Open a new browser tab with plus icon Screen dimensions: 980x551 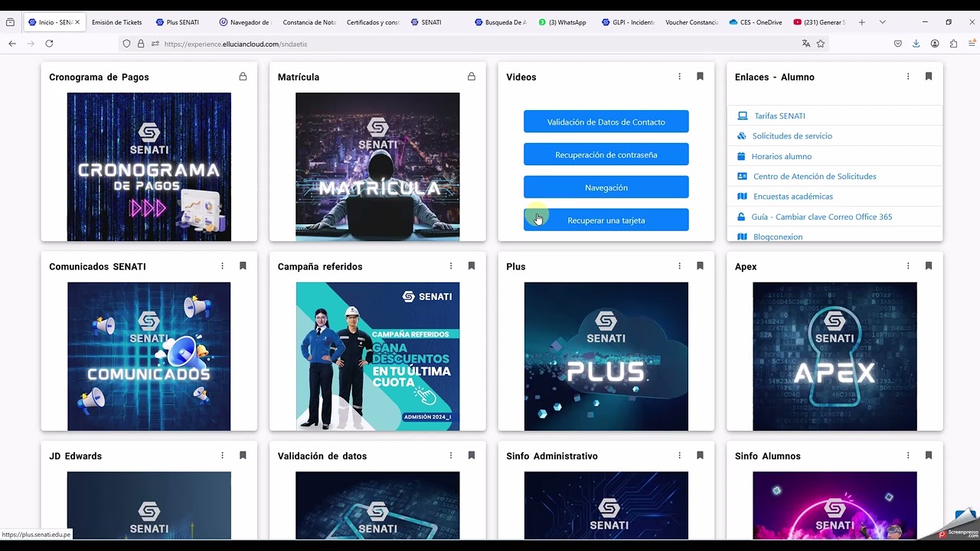click(x=862, y=22)
